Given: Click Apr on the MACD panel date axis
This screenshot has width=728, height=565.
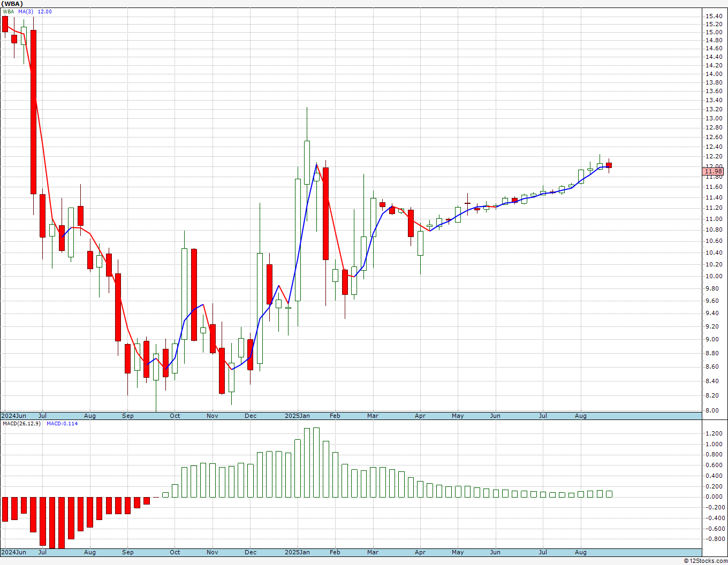Looking at the screenshot, I should (x=420, y=552).
